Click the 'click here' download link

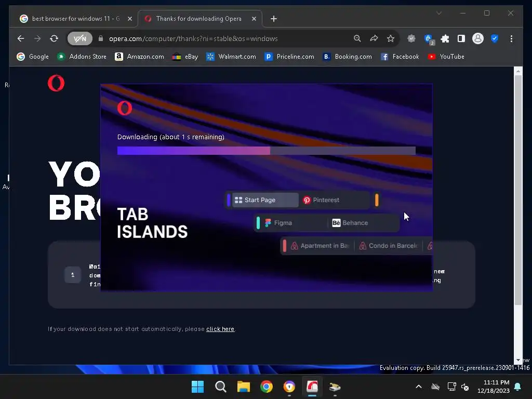(x=220, y=329)
